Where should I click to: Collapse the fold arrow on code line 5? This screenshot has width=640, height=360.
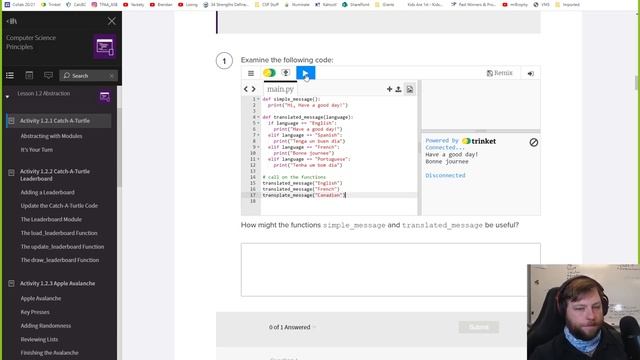point(258,123)
